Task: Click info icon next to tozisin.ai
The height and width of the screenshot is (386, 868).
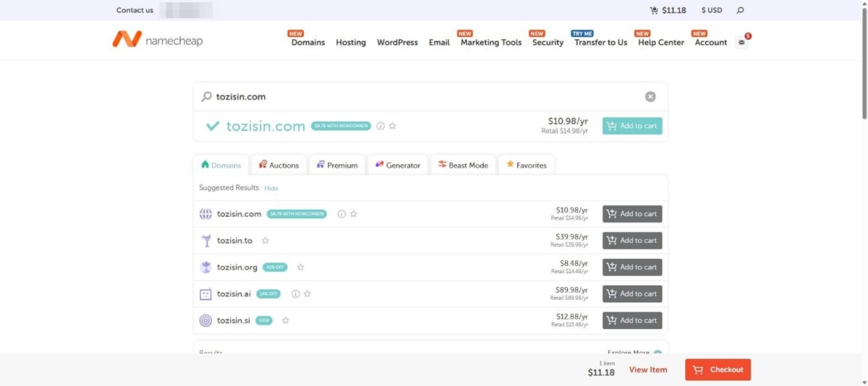Action: (295, 293)
